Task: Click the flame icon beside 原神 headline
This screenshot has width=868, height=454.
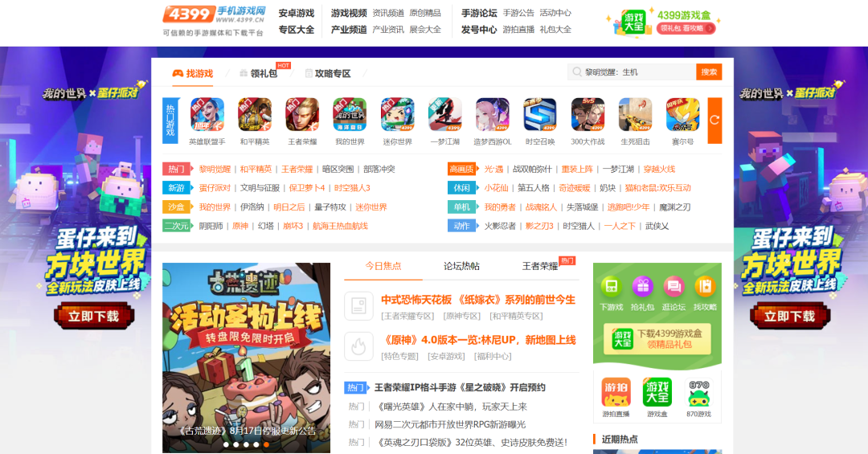Action: [x=358, y=346]
